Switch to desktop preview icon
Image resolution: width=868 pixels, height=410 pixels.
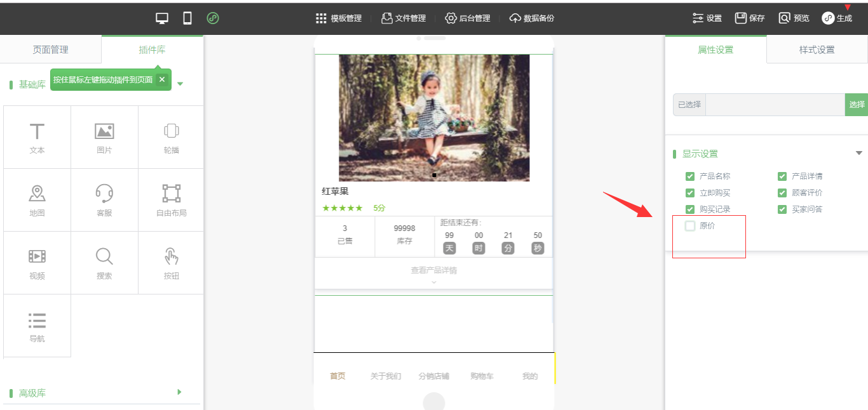[162, 18]
